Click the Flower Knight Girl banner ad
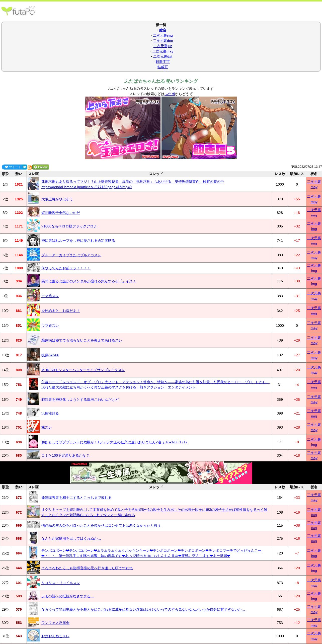The height and width of the screenshot is (644, 322). pyautogui.click(x=161, y=473)
